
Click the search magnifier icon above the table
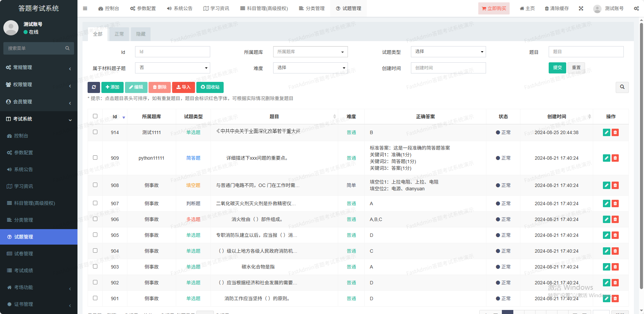[x=622, y=87]
